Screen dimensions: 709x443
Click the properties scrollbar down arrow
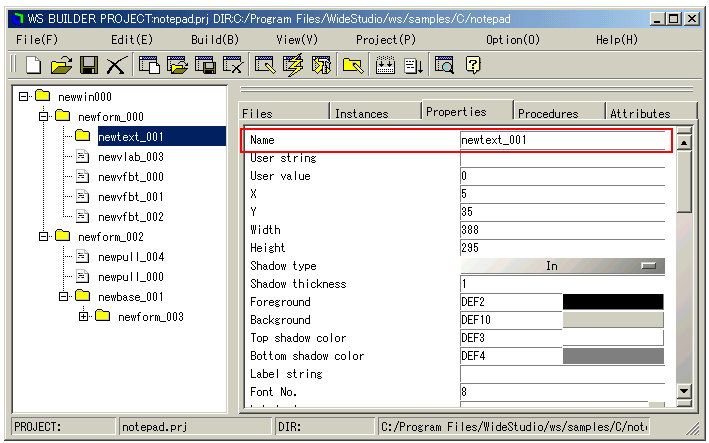coord(684,392)
